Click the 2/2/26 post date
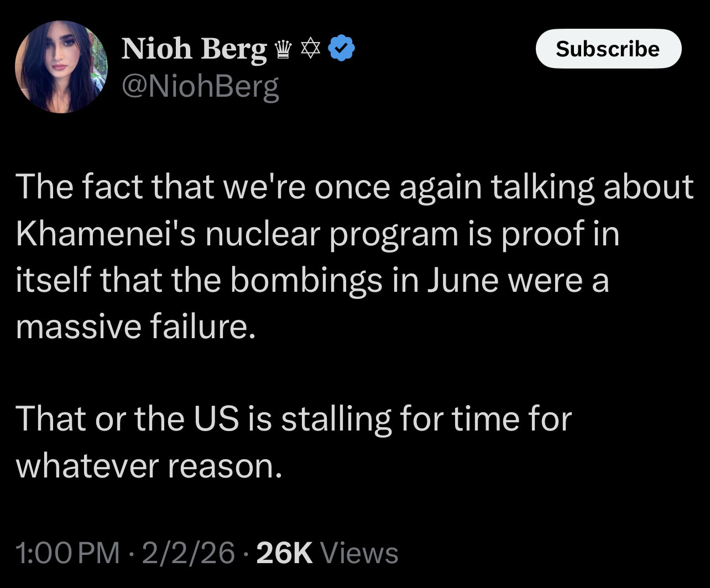 pos(188,553)
